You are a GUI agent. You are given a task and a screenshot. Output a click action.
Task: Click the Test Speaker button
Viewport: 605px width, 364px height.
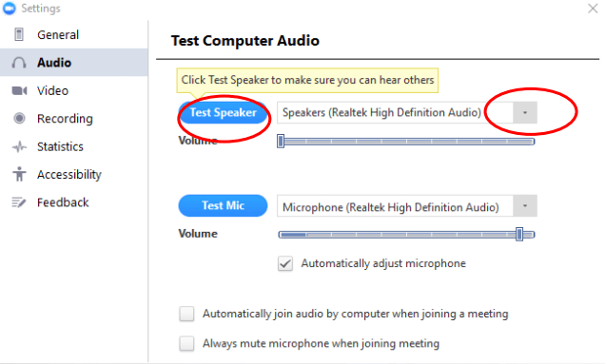(223, 112)
